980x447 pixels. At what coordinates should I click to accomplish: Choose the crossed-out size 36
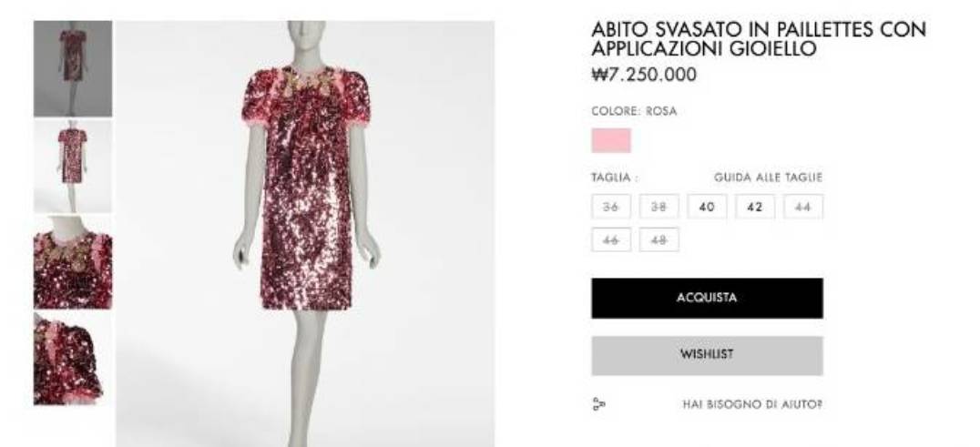click(x=610, y=207)
